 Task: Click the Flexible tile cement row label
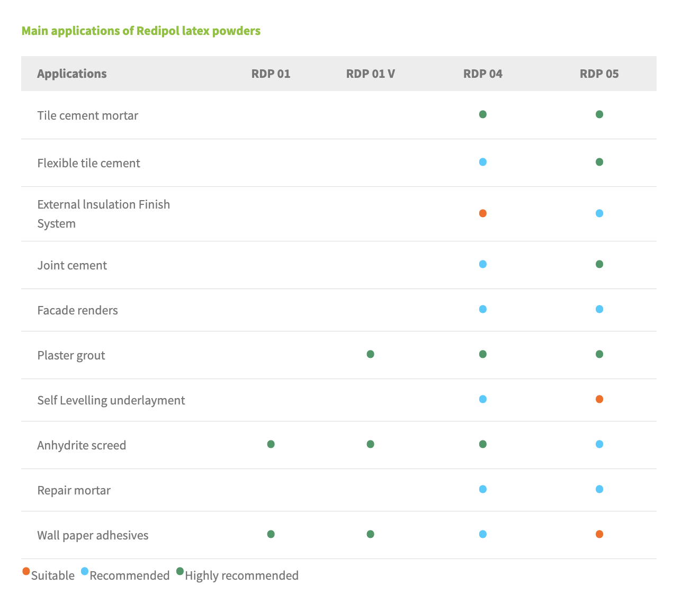[x=88, y=163]
